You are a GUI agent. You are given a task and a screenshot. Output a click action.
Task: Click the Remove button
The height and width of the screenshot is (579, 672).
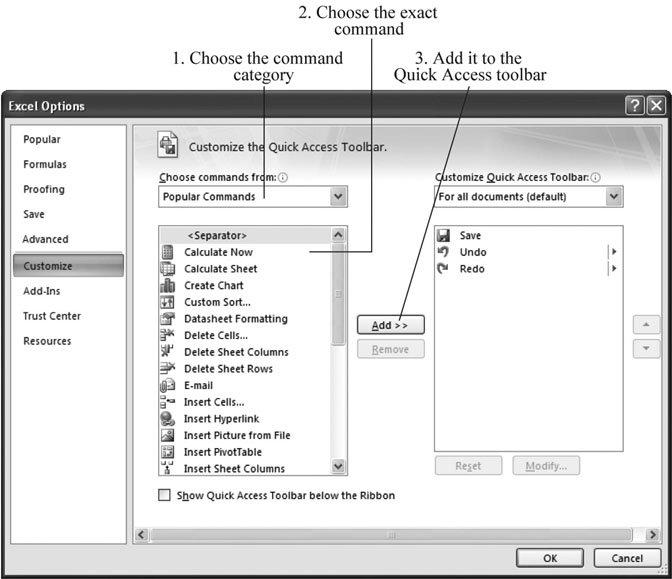tap(391, 349)
